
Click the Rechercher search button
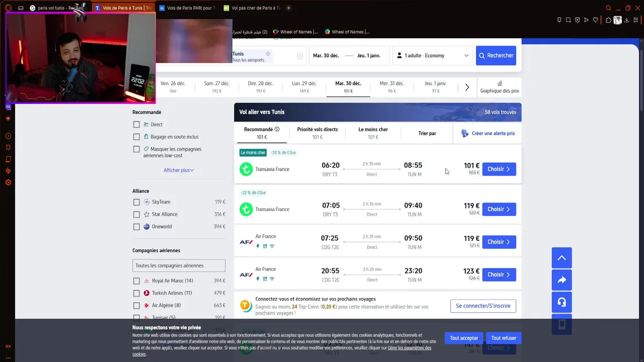click(496, 56)
